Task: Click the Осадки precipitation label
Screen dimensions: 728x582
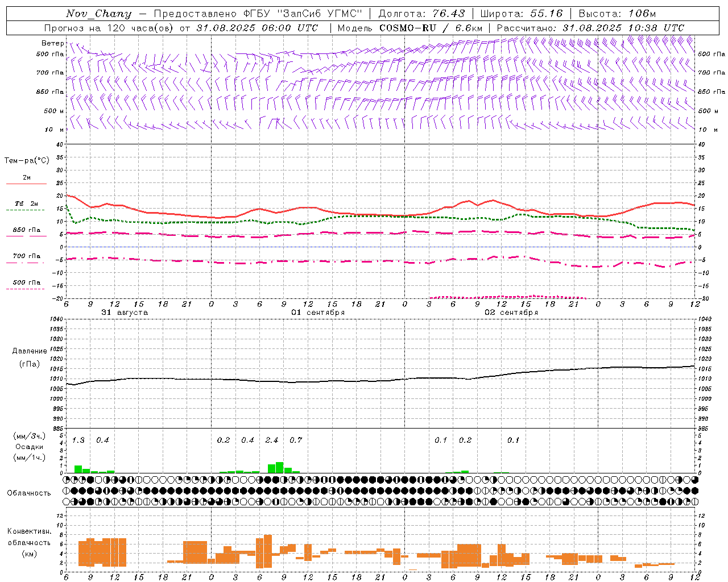Action: [30, 447]
